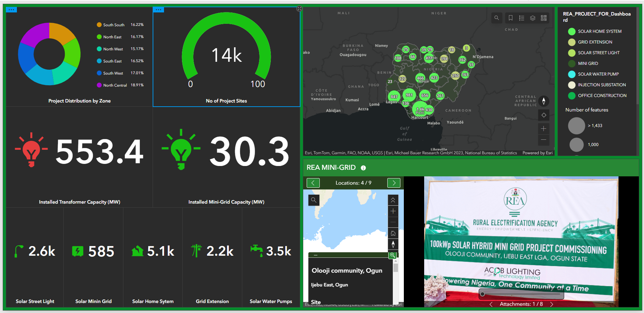Show the map legend list

coord(522,18)
